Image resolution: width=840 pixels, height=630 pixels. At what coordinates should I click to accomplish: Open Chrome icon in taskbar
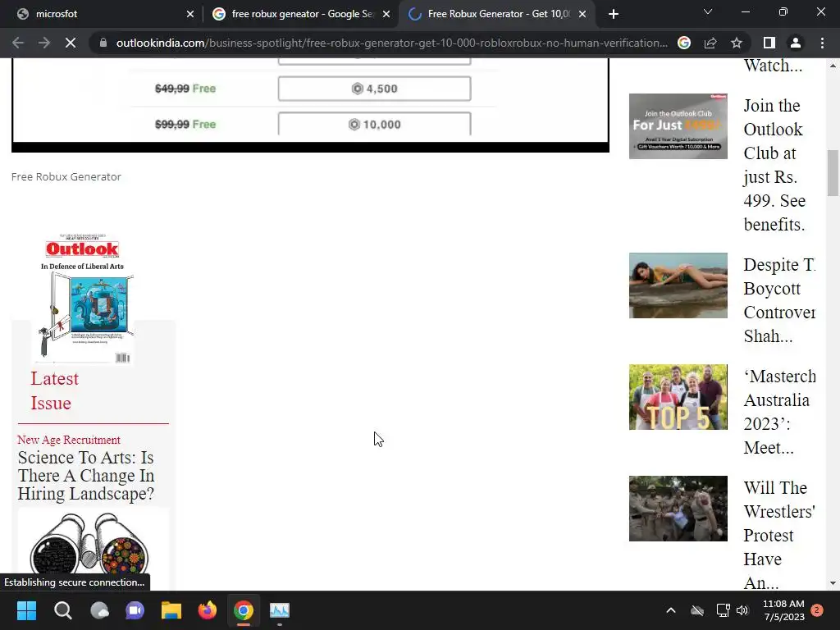tap(243, 610)
